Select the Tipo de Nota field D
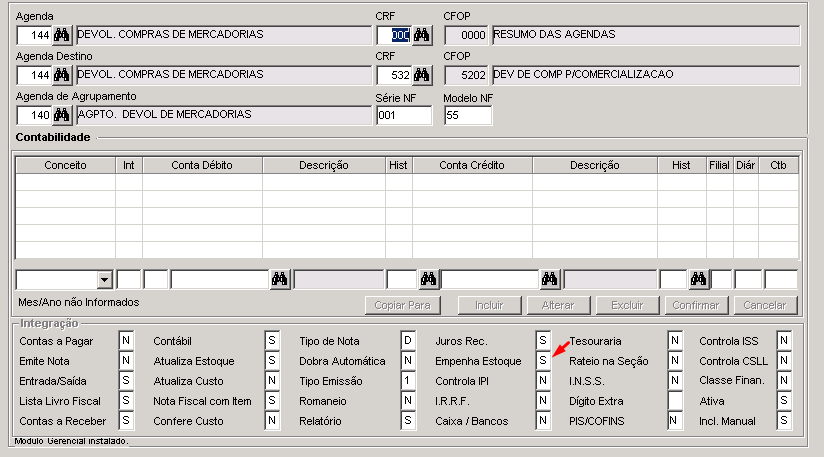This screenshot has height=457, width=824. pos(408,340)
